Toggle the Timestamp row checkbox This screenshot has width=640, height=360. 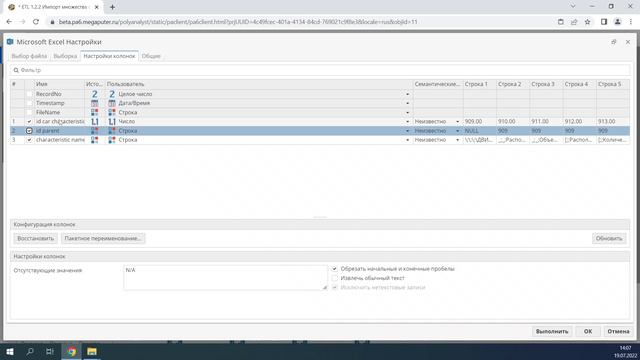pos(29,103)
